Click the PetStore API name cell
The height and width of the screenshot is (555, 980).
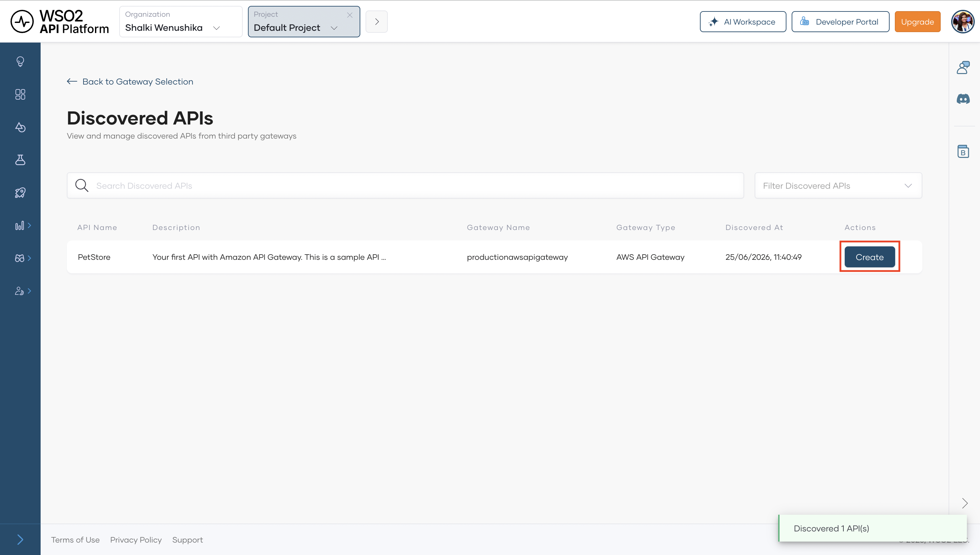[x=94, y=257]
